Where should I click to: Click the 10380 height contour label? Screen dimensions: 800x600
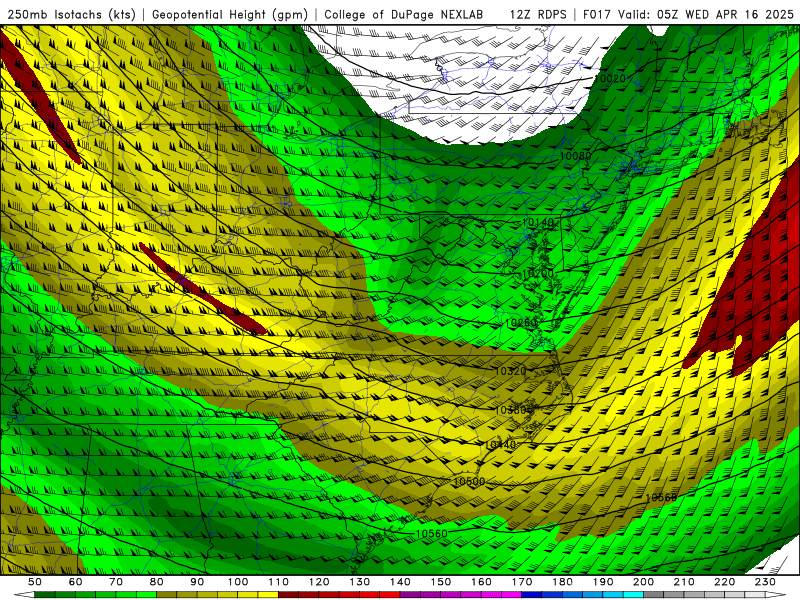click(511, 410)
